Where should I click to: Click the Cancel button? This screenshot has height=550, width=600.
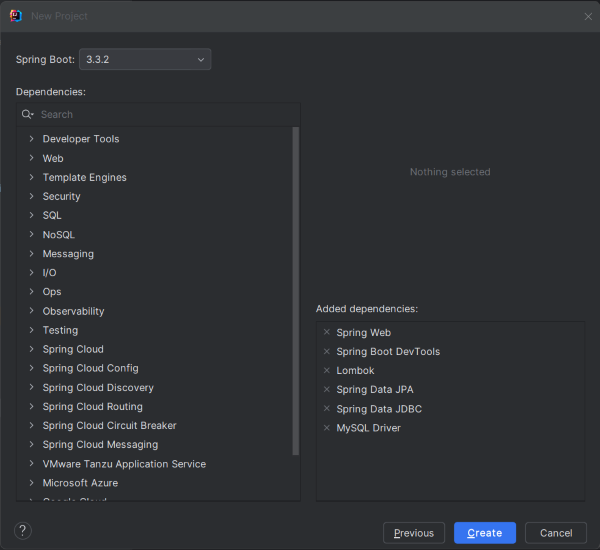[556, 533]
